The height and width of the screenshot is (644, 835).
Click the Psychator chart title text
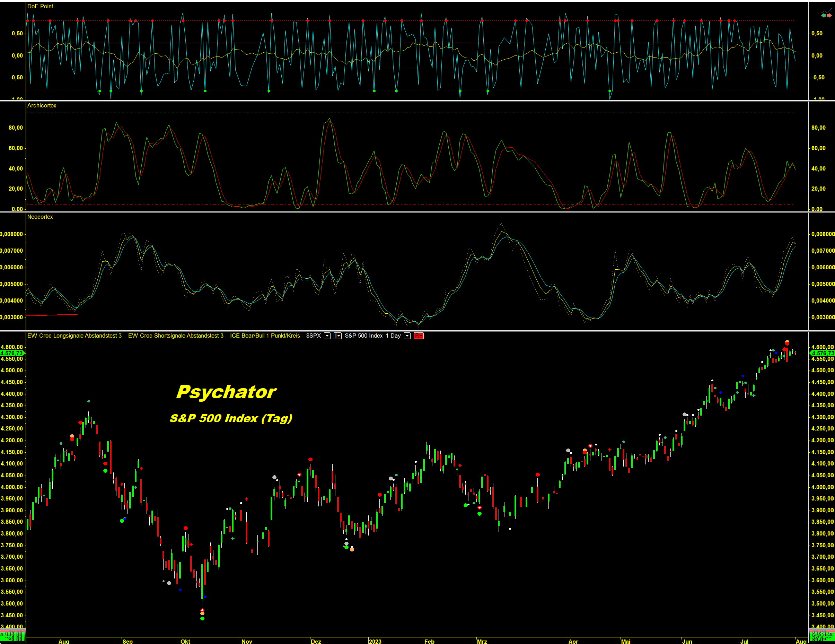pos(226,392)
